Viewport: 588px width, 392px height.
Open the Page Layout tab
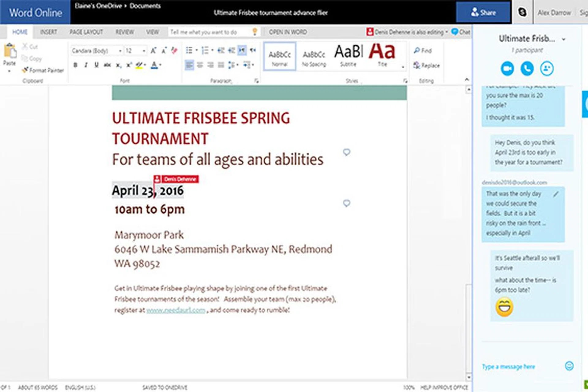(x=86, y=32)
